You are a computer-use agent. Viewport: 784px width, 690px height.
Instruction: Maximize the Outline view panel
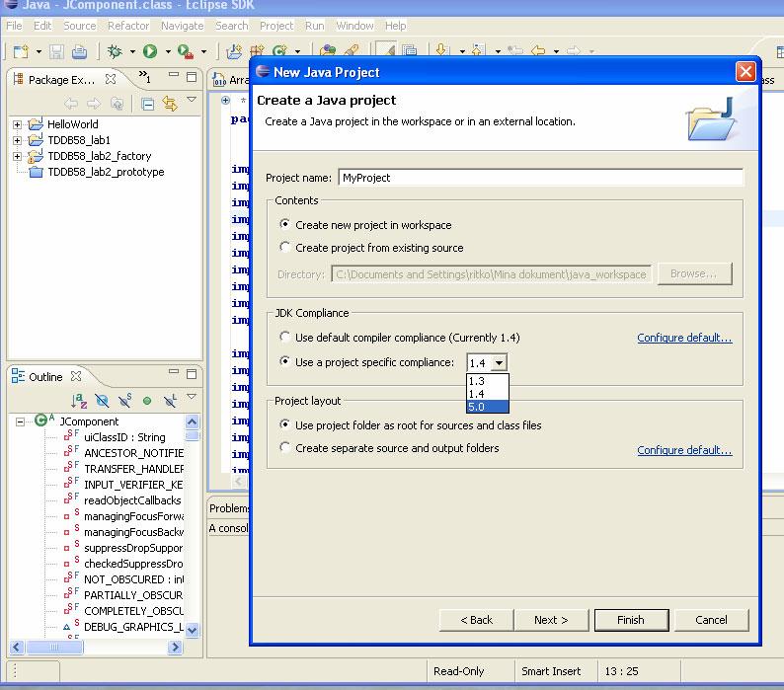(192, 374)
